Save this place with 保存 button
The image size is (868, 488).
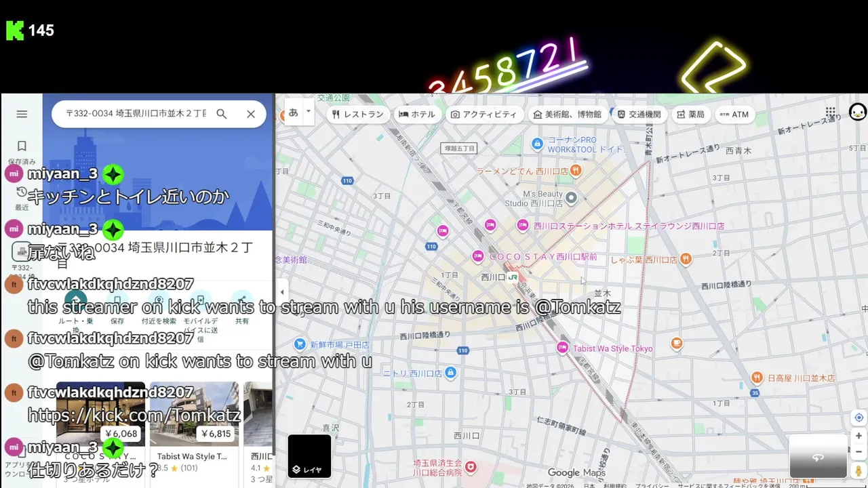point(117,308)
